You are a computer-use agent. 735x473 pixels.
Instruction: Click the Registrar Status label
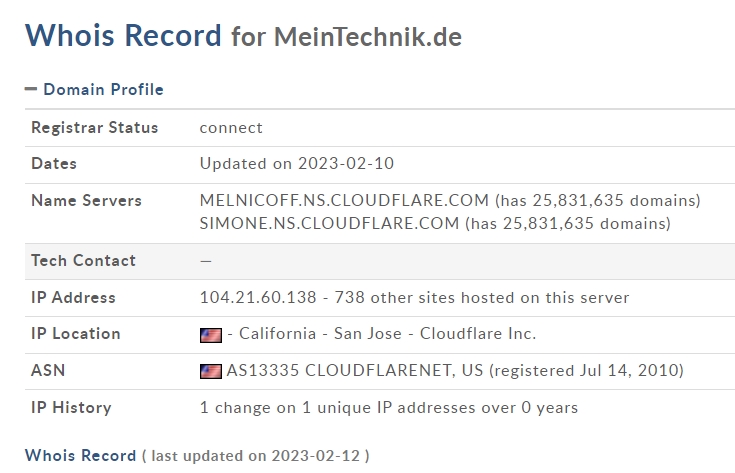point(95,128)
